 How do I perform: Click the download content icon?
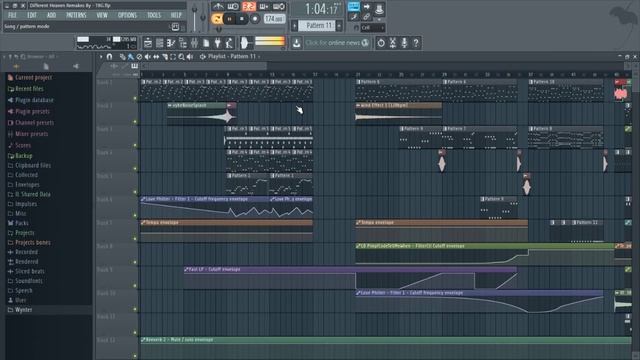click(296, 43)
